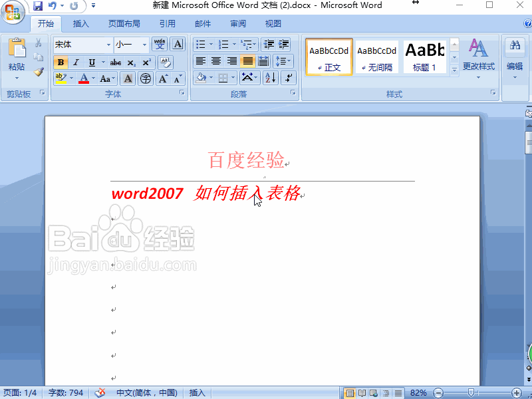Undo the last action
The height and width of the screenshot is (399, 532).
tap(53, 5)
